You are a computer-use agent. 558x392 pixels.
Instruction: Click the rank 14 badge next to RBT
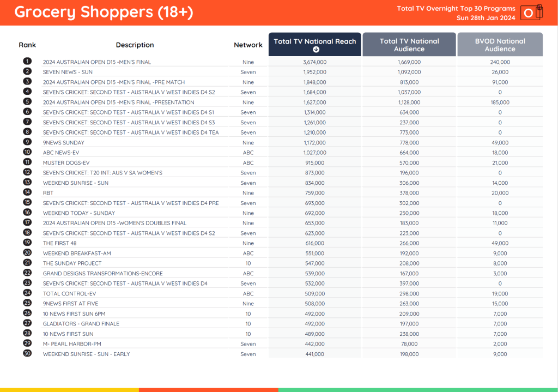click(x=27, y=192)
